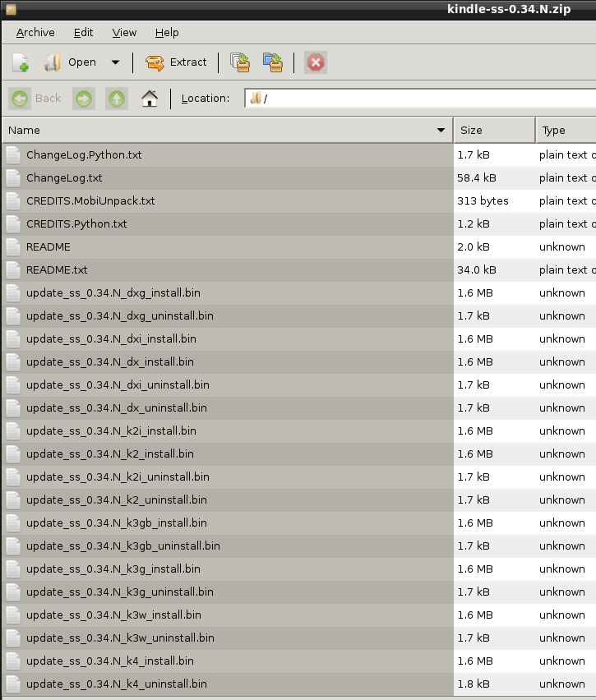Image resolution: width=596 pixels, height=700 pixels.
Task: Click the red Stop operation icon
Action: point(316,62)
